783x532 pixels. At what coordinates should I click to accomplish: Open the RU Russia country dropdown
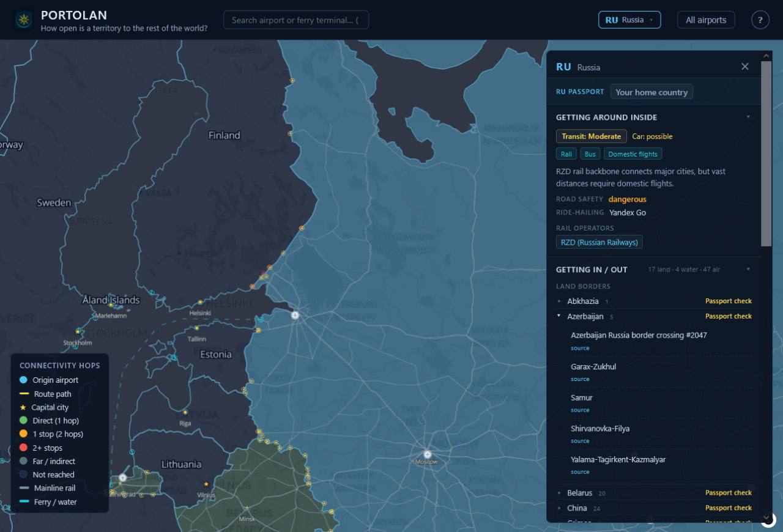[629, 20]
